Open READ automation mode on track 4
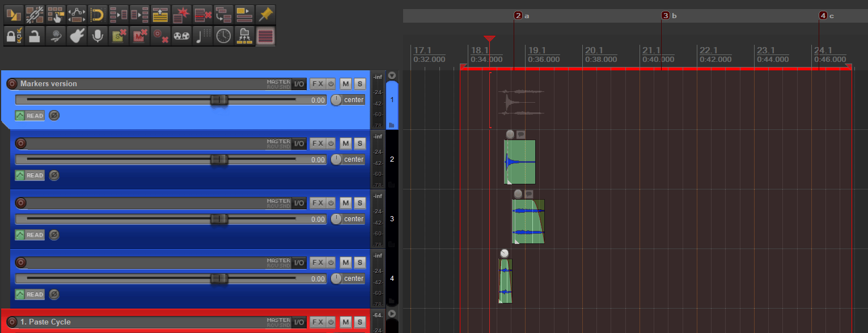 click(x=30, y=294)
